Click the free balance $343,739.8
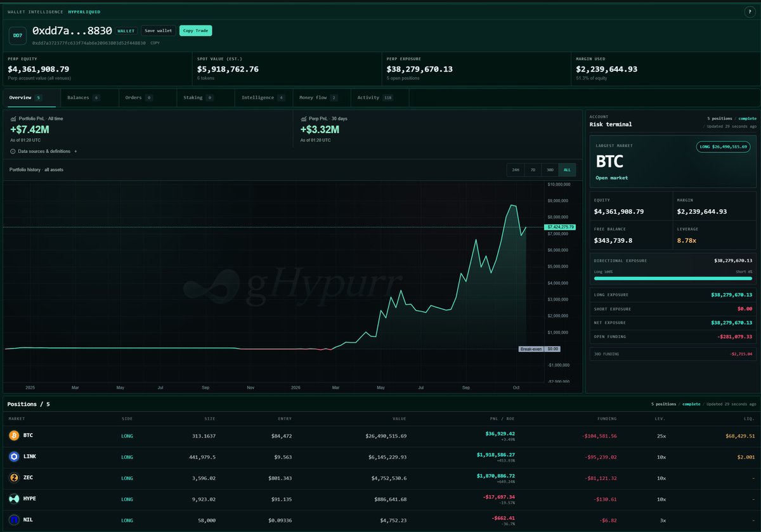This screenshot has height=532, width=761. pos(613,241)
